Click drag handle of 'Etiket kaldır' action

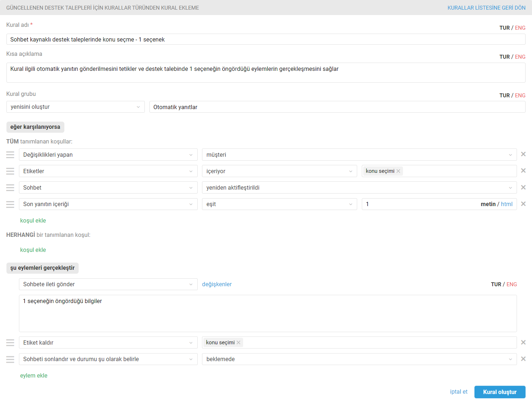10,343
